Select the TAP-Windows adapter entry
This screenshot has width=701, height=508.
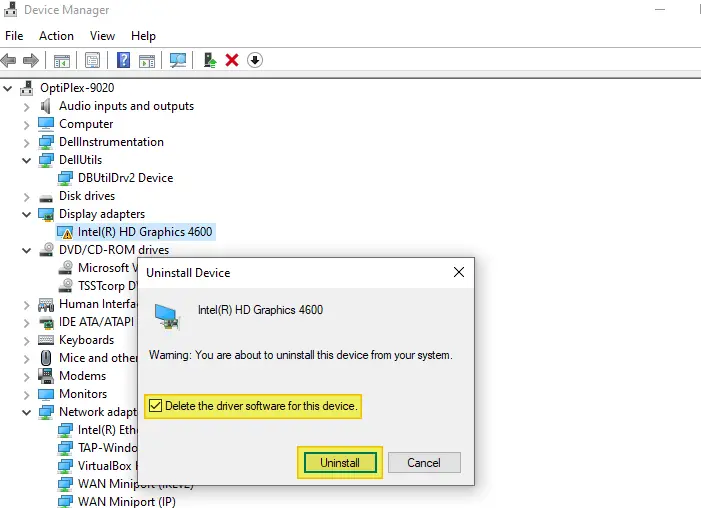coord(107,448)
